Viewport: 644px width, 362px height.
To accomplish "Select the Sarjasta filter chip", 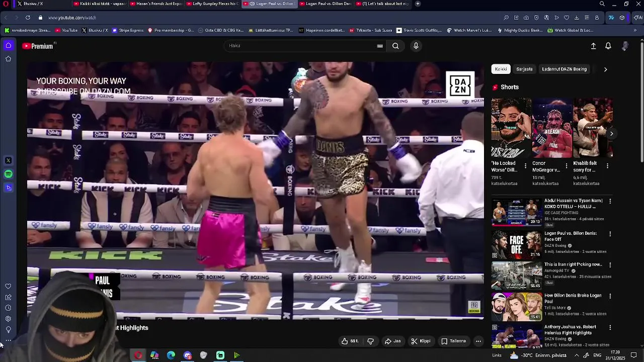I will tap(524, 69).
